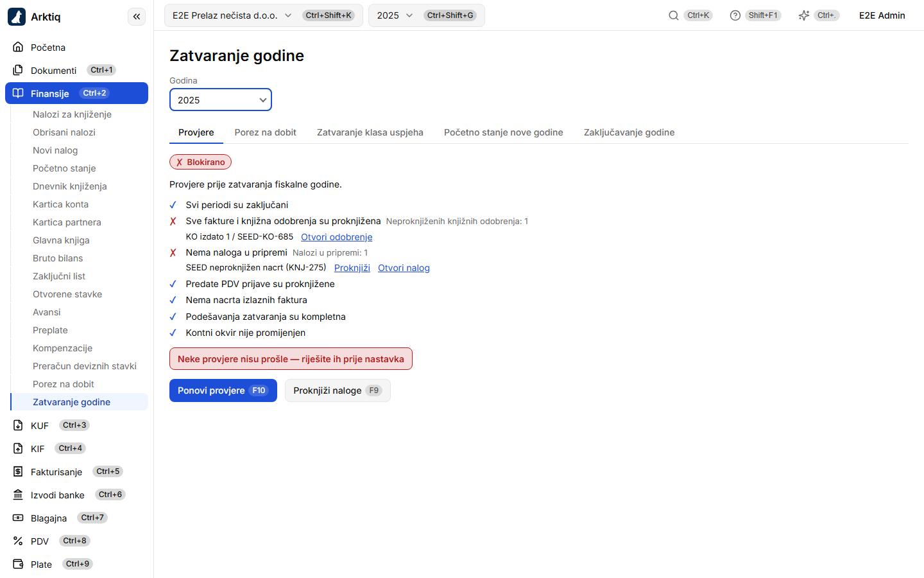924x578 pixels.
Task: Open Fakturisanje invoicing icon
Action: click(x=18, y=471)
